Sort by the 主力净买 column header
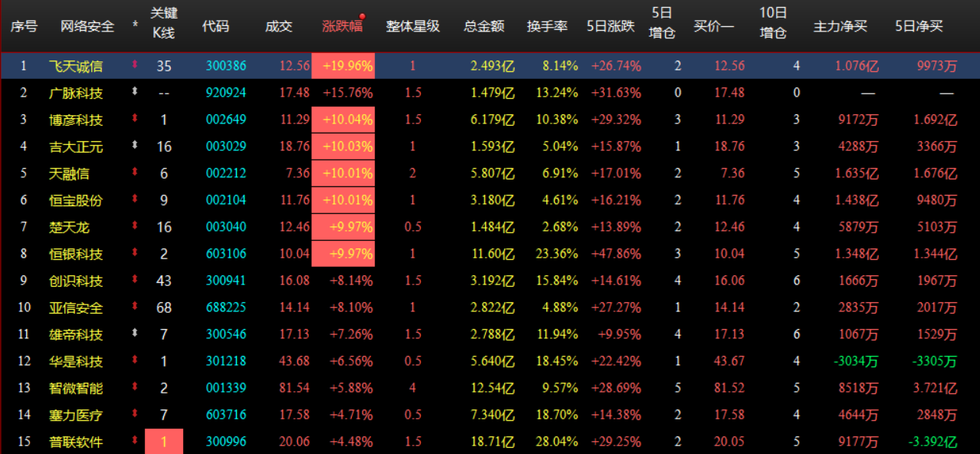Image resolution: width=980 pixels, height=454 pixels. pos(841,26)
